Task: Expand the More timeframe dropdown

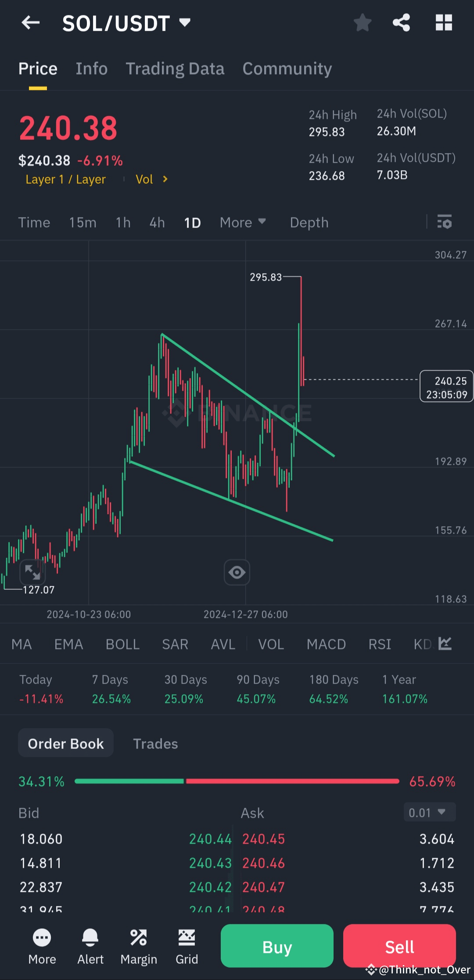Action: 242,222
